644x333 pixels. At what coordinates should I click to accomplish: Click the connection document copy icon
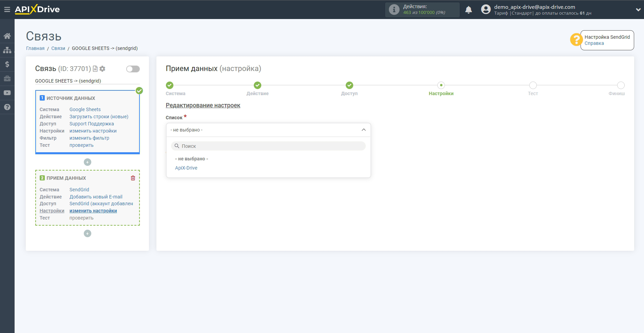(x=95, y=69)
